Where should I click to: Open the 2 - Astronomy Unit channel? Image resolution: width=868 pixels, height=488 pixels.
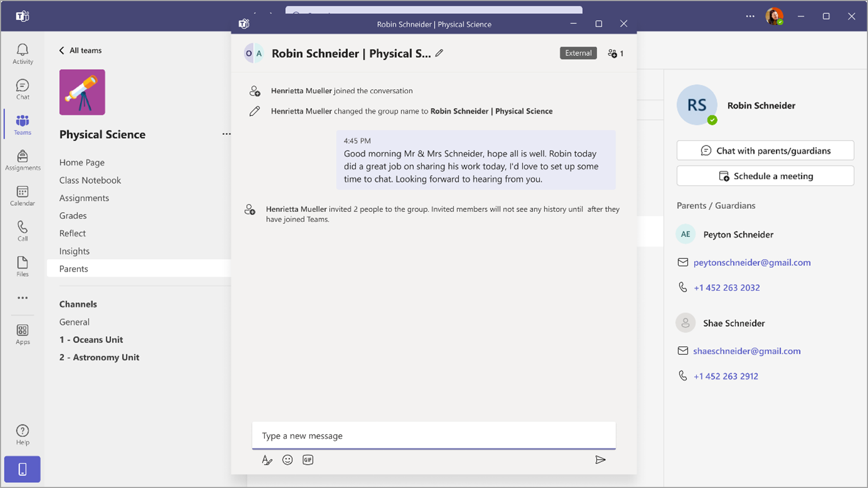pos(99,357)
